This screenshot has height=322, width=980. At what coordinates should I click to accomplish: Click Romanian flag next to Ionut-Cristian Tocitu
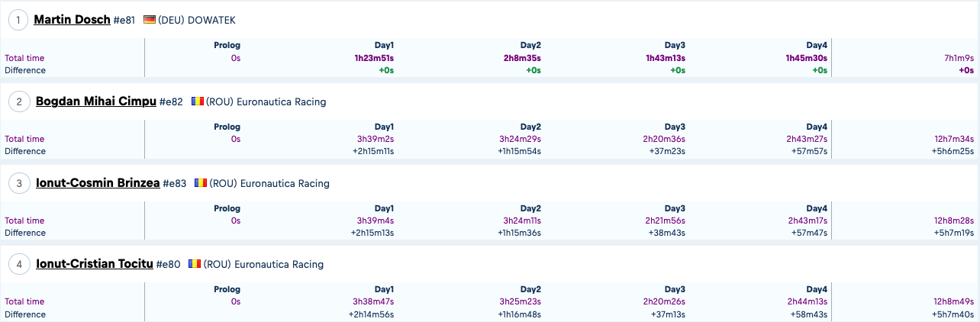click(195, 265)
